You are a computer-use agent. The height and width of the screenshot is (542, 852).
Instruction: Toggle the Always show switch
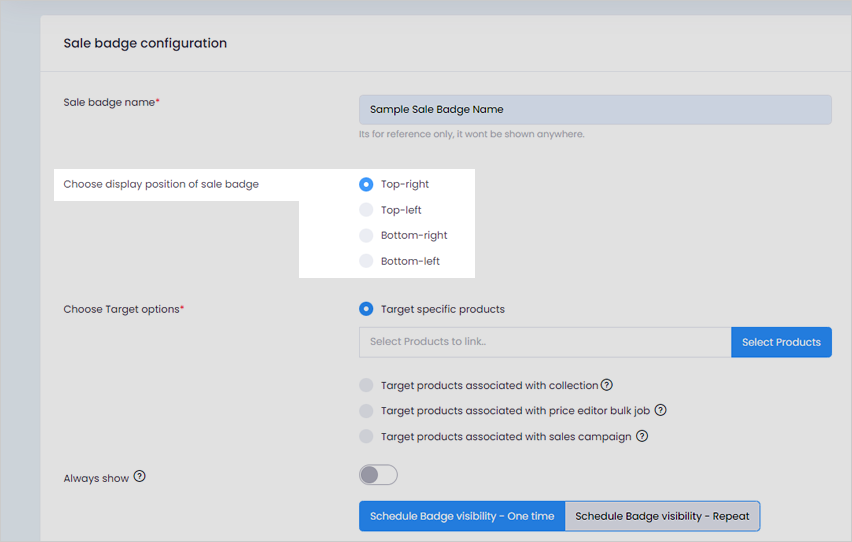pos(378,475)
